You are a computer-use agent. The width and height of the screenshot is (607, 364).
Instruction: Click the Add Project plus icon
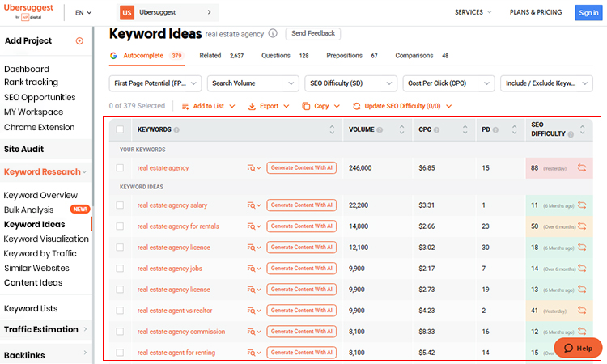pos(79,40)
